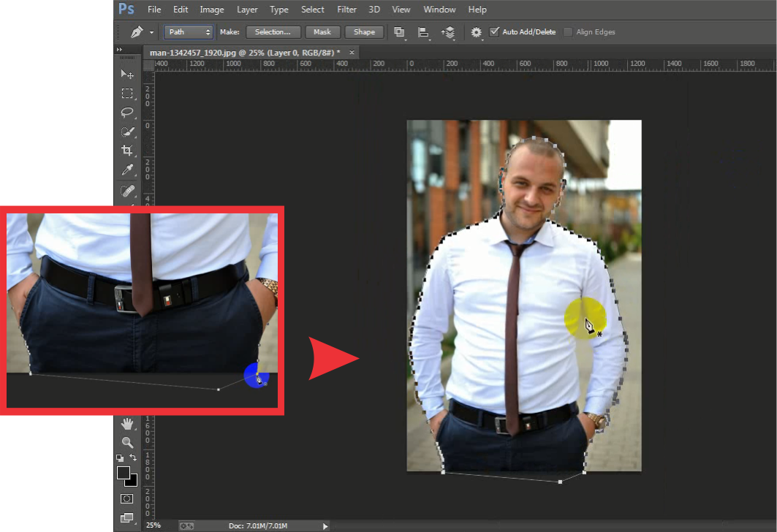
Task: Open the path operations gear menu
Action: (476, 31)
